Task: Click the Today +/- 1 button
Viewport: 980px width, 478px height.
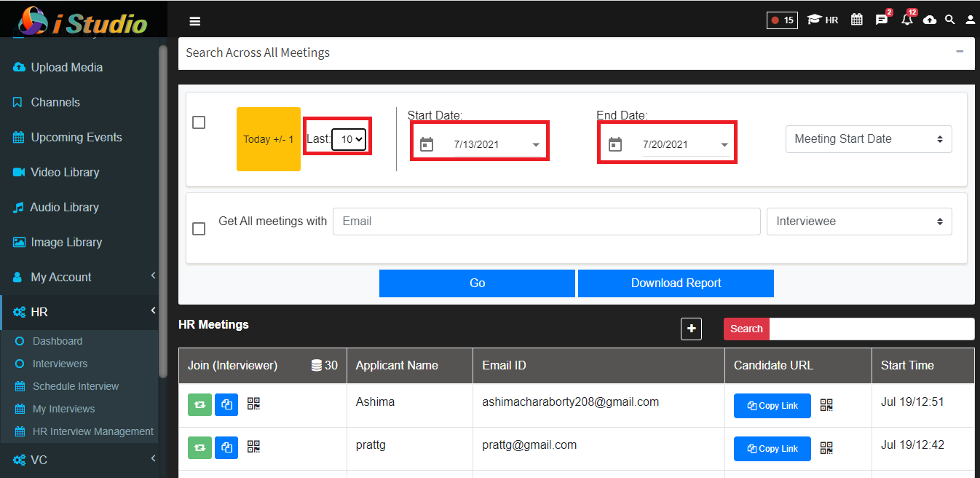Action: (269, 139)
